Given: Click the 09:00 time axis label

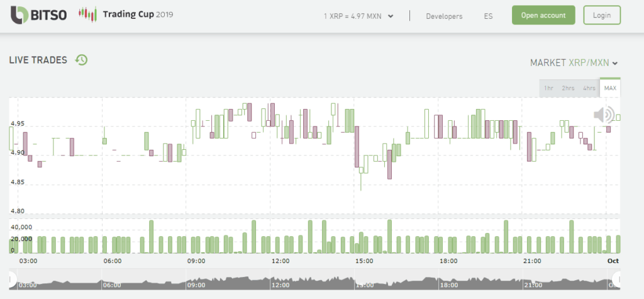Looking at the screenshot, I should pyautogui.click(x=196, y=261).
